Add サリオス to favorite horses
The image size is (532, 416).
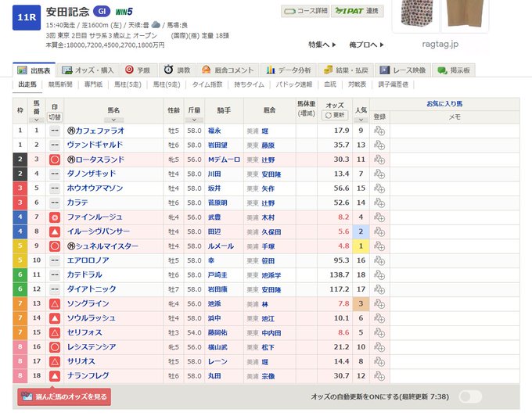pos(379,361)
